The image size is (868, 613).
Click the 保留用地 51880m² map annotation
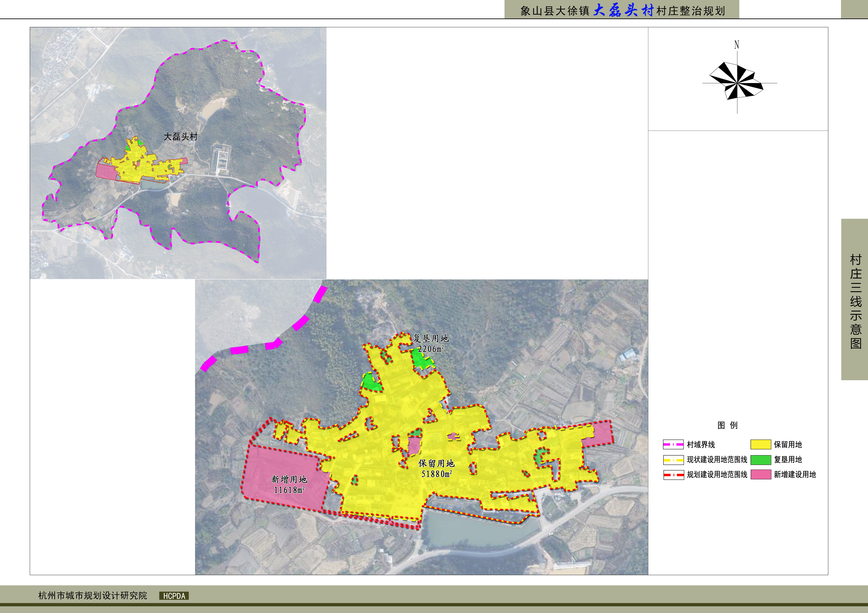pyautogui.click(x=437, y=469)
